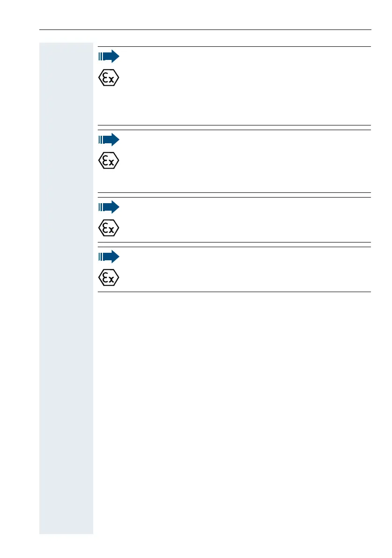Click empty text area of first note box
Viewport: 392px width, 558px height.
(246, 86)
